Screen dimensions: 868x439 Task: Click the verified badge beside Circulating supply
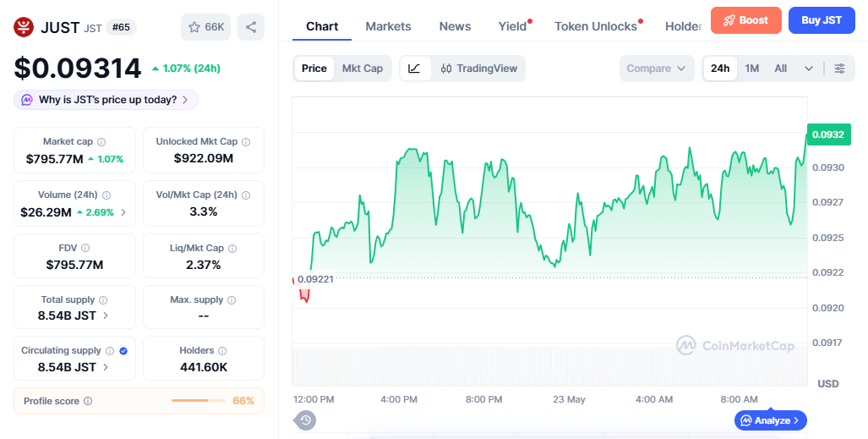123,351
